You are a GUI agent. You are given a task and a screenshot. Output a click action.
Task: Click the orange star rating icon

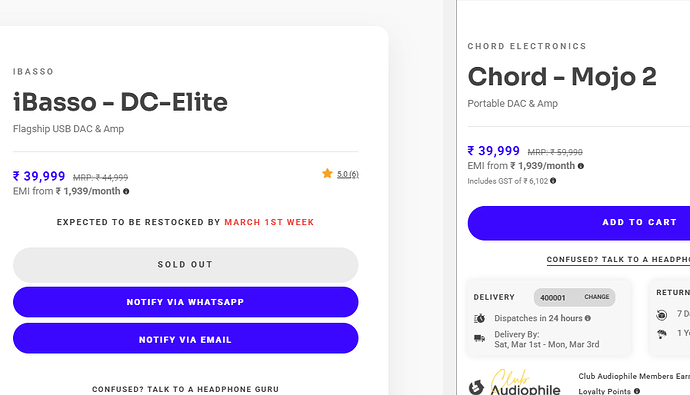coord(327,173)
